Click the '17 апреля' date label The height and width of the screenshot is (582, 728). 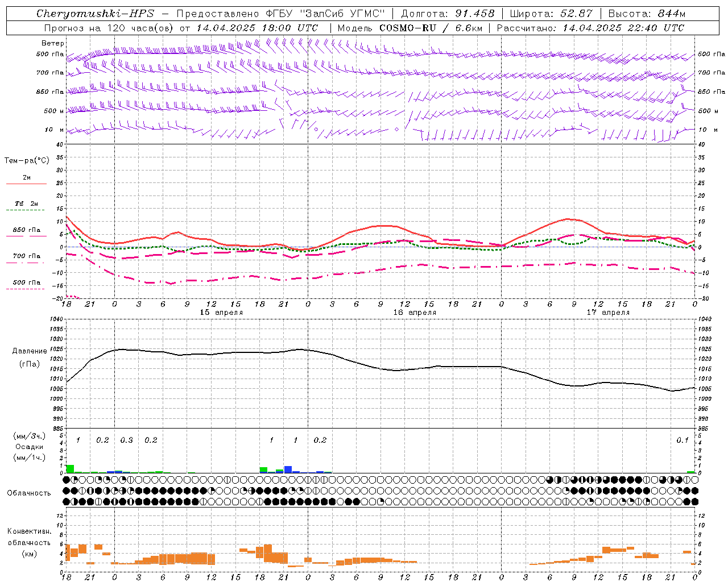608,313
